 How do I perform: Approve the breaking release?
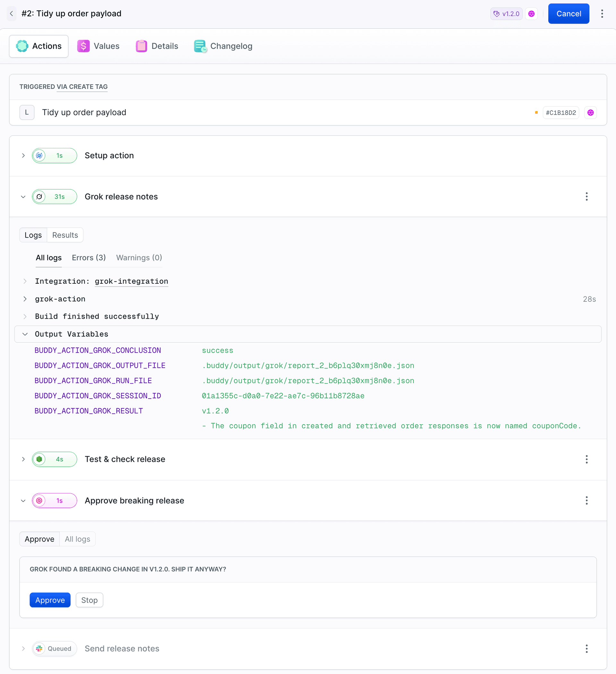(50, 600)
